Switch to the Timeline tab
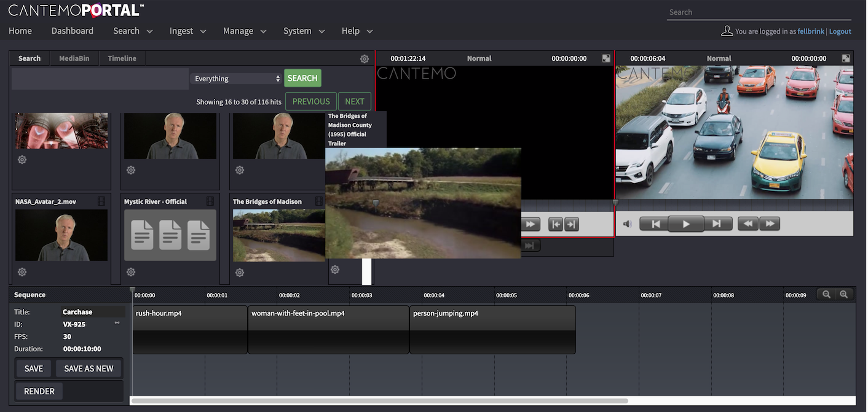This screenshot has width=868, height=412. 122,58
